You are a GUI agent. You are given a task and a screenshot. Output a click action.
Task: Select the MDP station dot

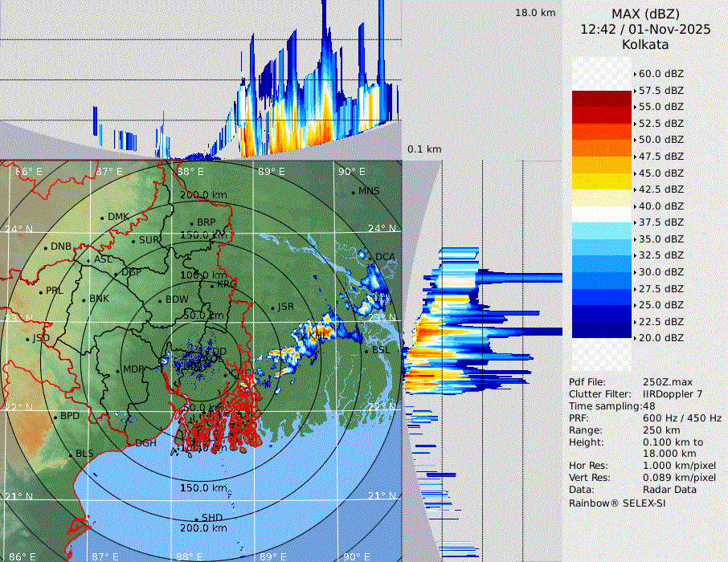click(x=118, y=370)
